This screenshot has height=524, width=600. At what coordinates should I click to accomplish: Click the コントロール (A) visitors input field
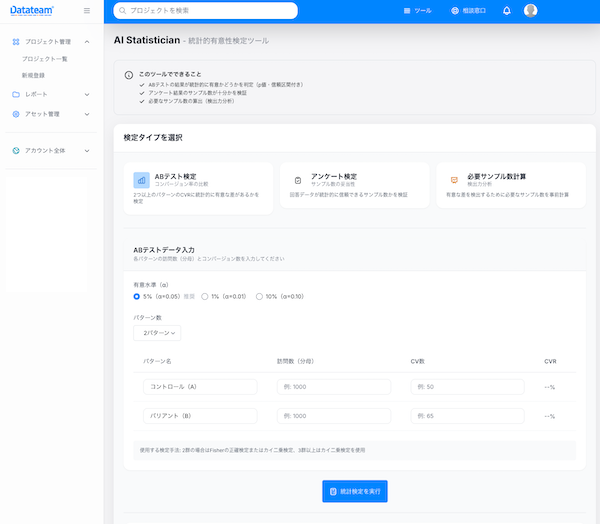point(333,387)
